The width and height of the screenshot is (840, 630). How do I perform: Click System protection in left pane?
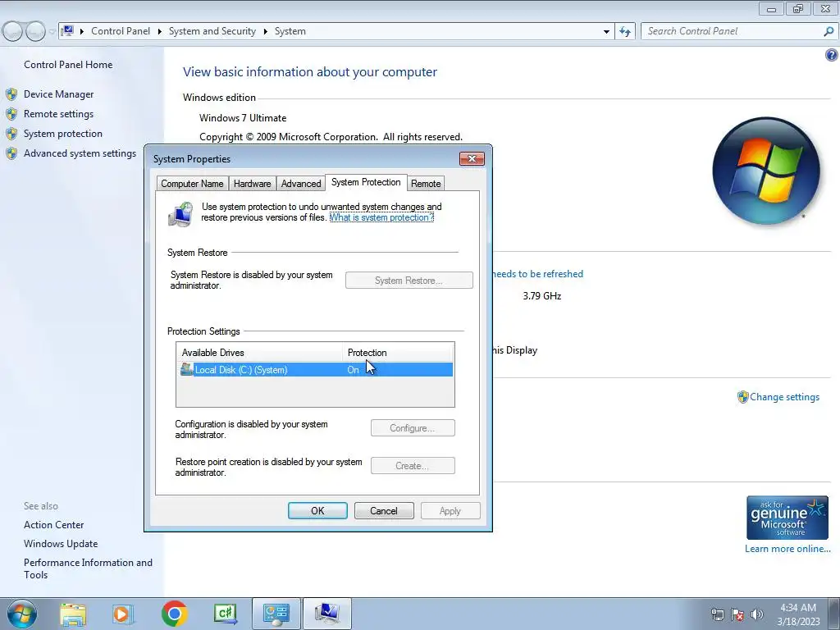(62, 134)
